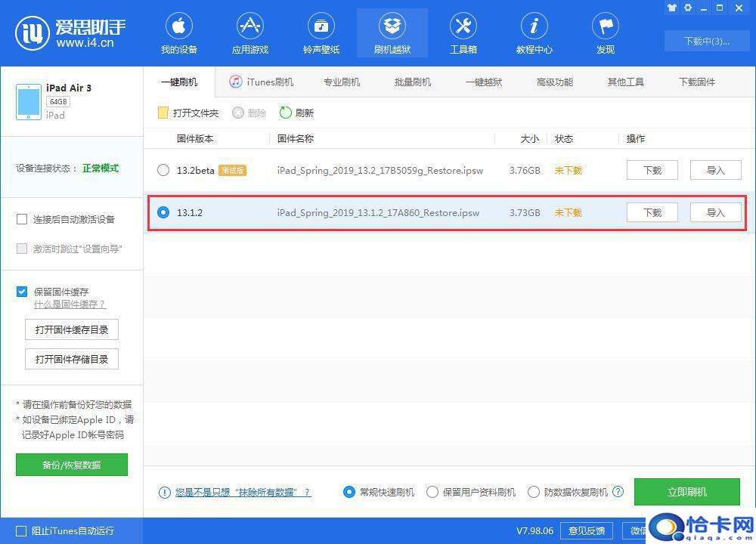
Task: Open 应用游戏 apps and games section
Action: pyautogui.click(x=249, y=33)
